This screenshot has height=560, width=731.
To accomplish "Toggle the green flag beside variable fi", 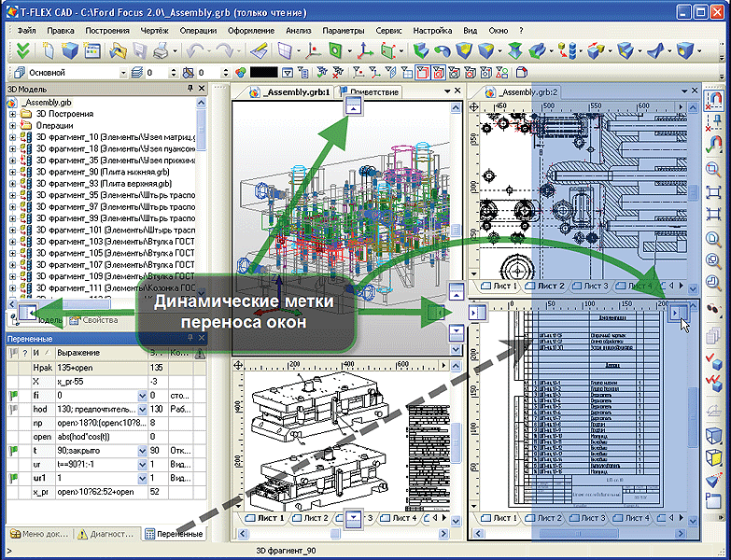I will pyautogui.click(x=13, y=396).
